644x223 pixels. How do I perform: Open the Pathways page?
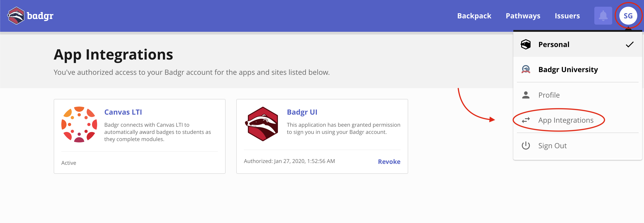[523, 16]
